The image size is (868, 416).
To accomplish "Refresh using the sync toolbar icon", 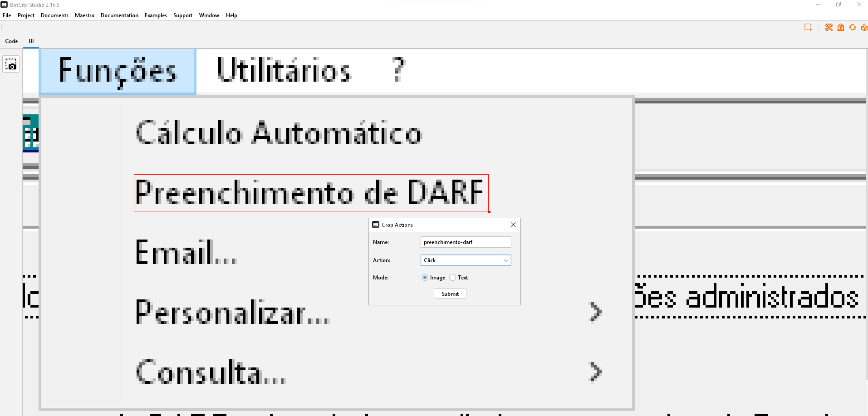I will point(852,27).
